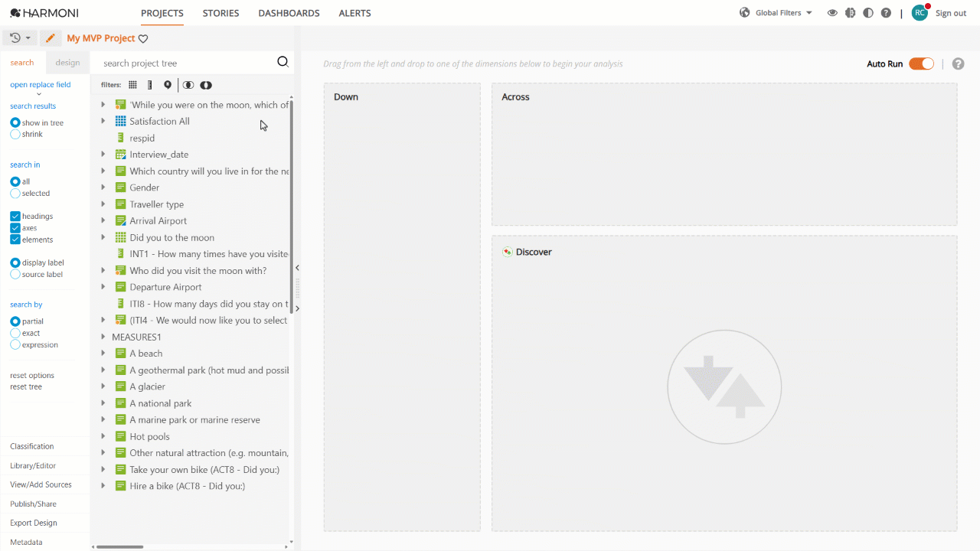Go to the STORIES tab

[x=220, y=13]
